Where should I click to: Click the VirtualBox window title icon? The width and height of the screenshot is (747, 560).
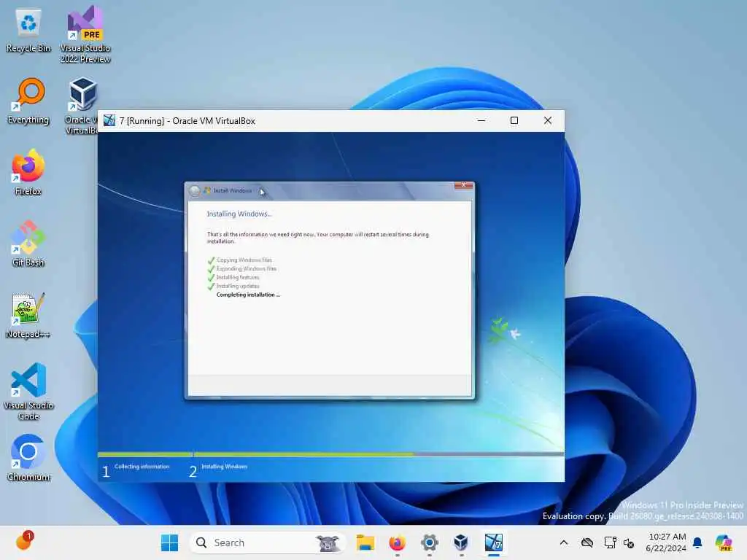pos(109,120)
